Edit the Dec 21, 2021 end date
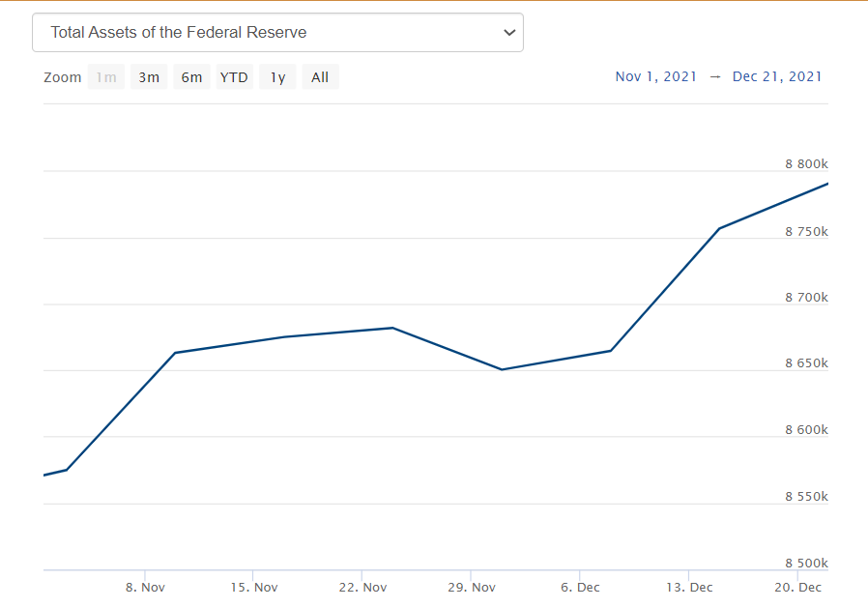868x608 pixels. click(777, 76)
